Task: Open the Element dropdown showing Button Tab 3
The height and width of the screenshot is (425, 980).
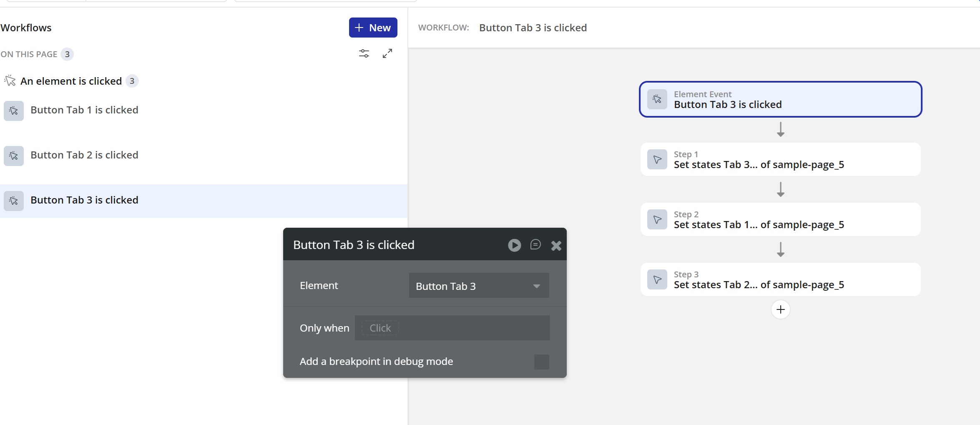Action: click(x=479, y=286)
